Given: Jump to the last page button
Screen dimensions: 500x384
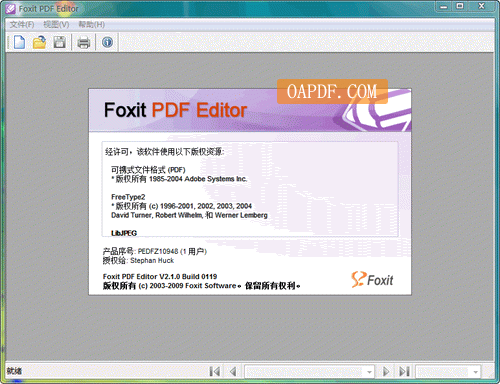Looking at the screenshot, I should (x=404, y=371).
